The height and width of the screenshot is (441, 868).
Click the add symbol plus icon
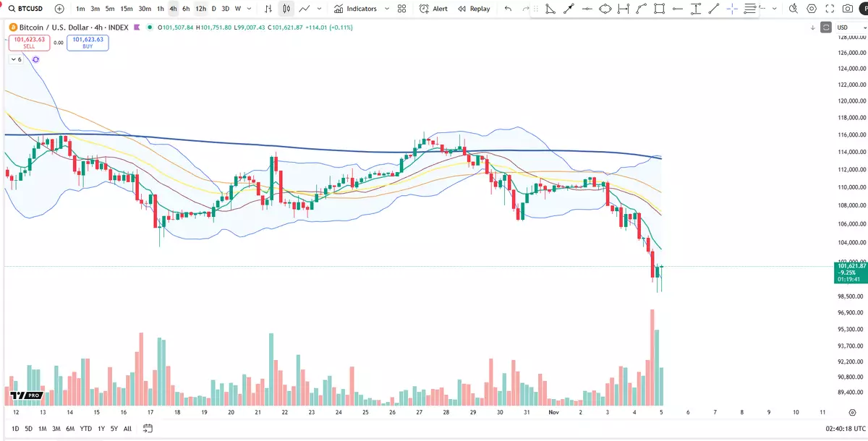point(59,9)
